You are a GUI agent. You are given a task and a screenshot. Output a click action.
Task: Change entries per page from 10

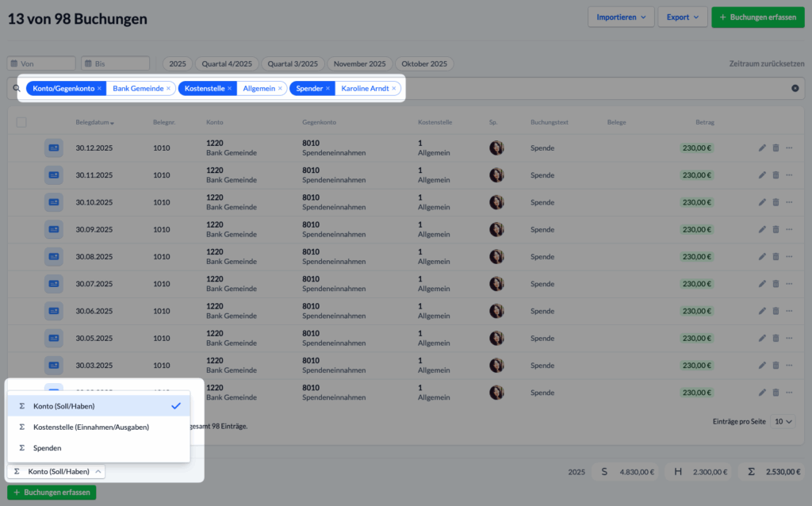[783, 421]
